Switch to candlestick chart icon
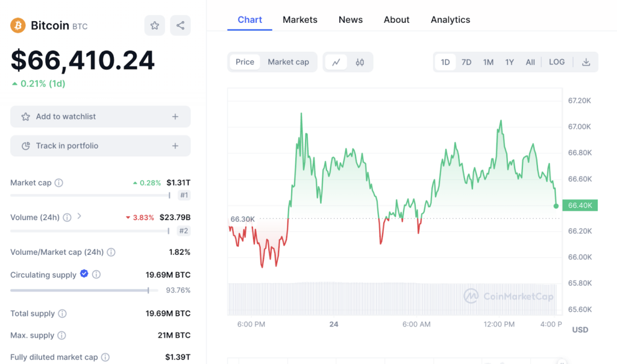The height and width of the screenshot is (364, 617). pyautogui.click(x=360, y=62)
